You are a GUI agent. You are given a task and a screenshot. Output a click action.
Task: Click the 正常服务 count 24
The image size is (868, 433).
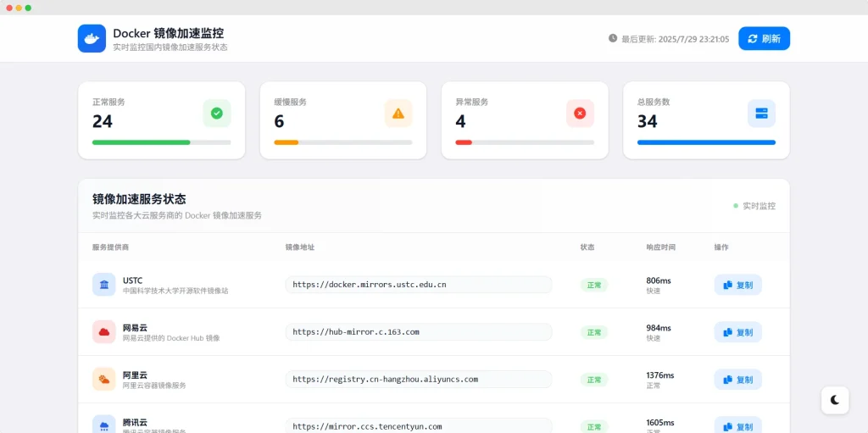[103, 121]
